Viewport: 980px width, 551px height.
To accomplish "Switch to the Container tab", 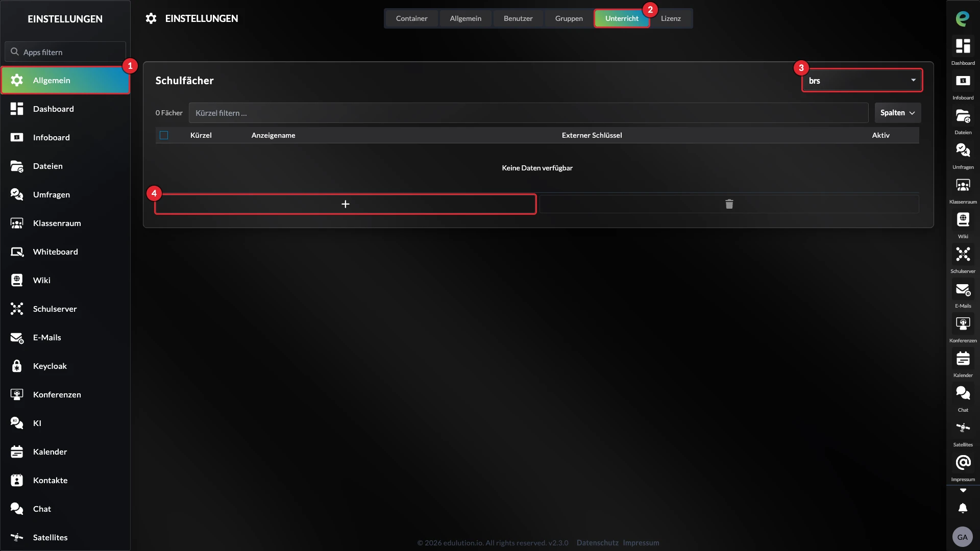I will [411, 18].
